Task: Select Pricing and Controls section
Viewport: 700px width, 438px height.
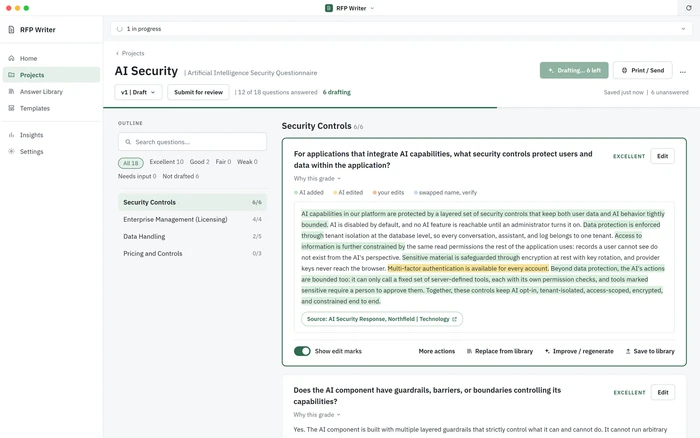Action: pos(192,253)
